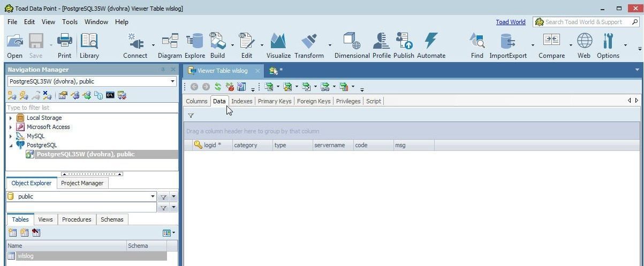This screenshot has height=266, width=644.
Task: Expand the Local Storage tree node
Action: [x=11, y=118]
